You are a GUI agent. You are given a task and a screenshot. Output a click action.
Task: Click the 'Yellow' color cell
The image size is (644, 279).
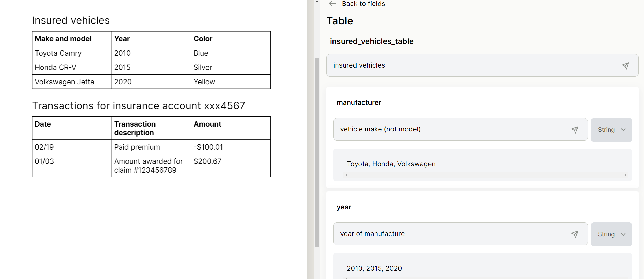[231, 82]
